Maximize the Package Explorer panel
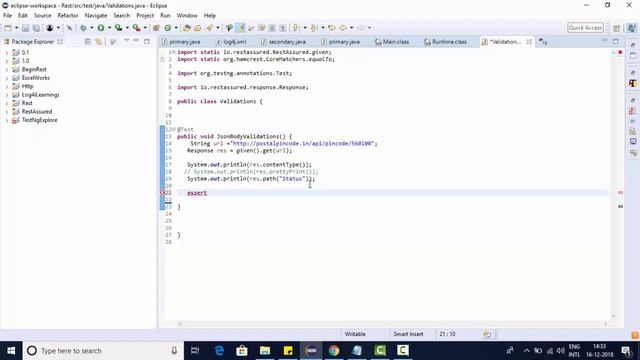640x360 pixels. [x=147, y=41]
